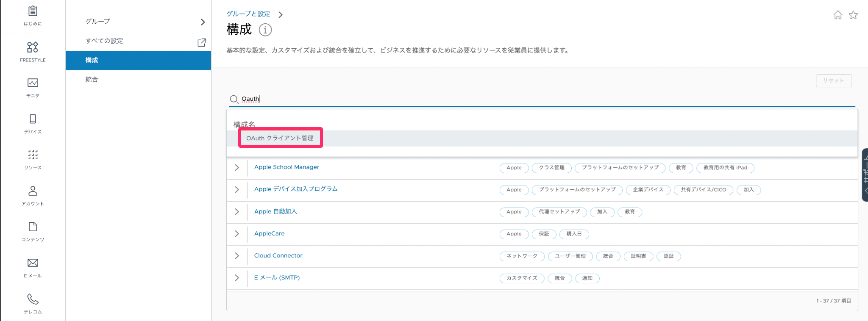Click the star favorite icon
Viewport: 868px width, 321px height.
pos(853,15)
